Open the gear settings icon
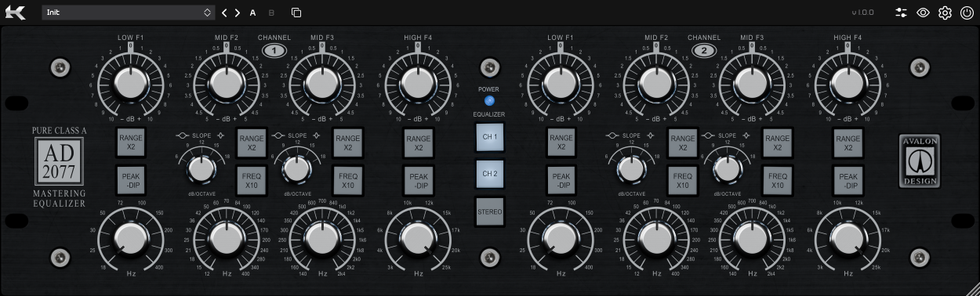This screenshot has height=296, width=980. tap(945, 13)
